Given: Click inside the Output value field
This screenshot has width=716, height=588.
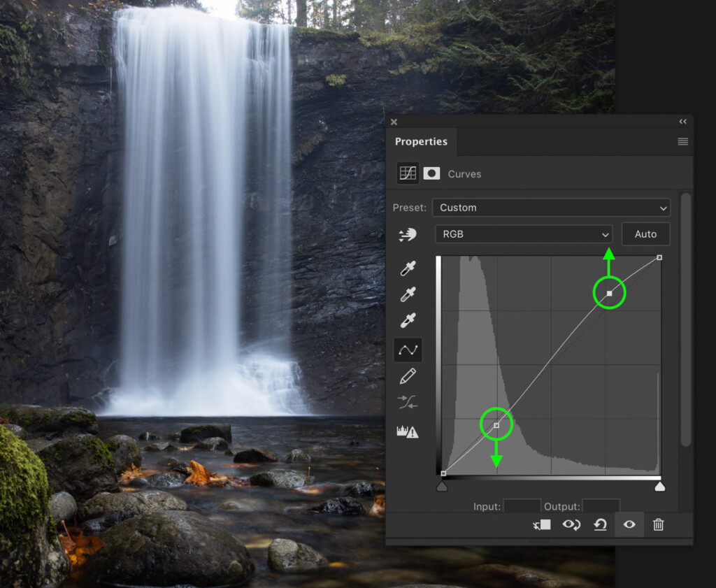Looking at the screenshot, I should (x=601, y=505).
